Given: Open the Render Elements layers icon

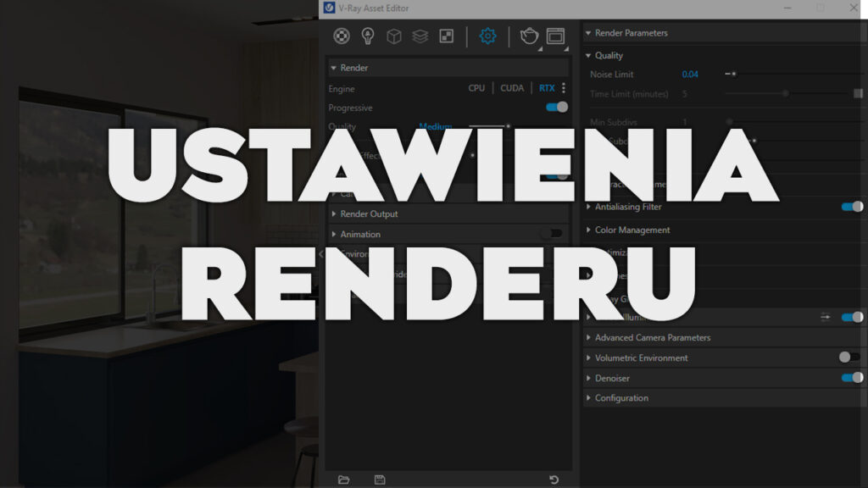Looking at the screenshot, I should pyautogui.click(x=420, y=36).
